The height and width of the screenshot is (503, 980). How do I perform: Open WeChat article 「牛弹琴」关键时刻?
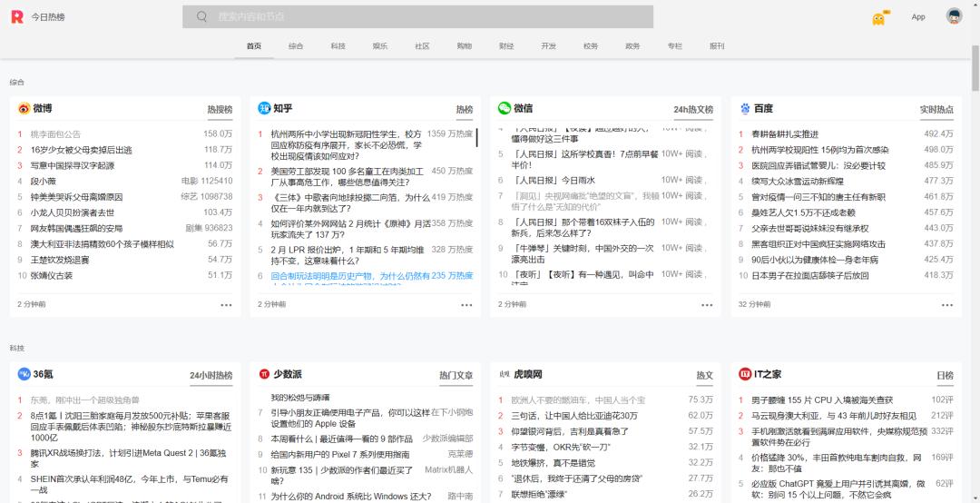[583, 253]
